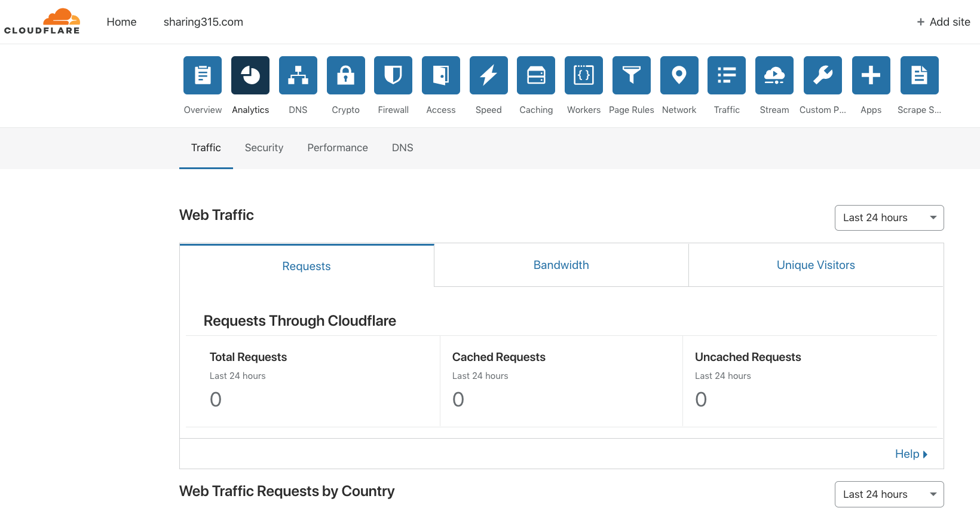Open the Custom Pages wrench icon
Viewport: 980px width, 514px height.
click(x=823, y=75)
